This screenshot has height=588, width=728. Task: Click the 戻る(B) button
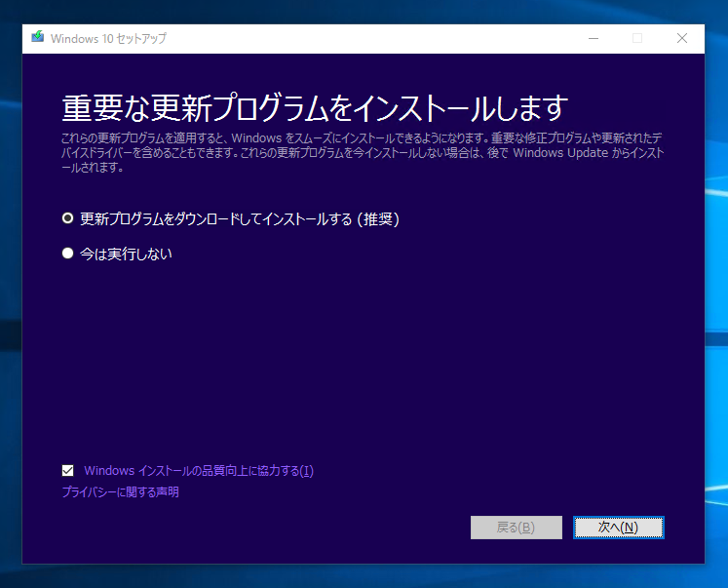517,528
